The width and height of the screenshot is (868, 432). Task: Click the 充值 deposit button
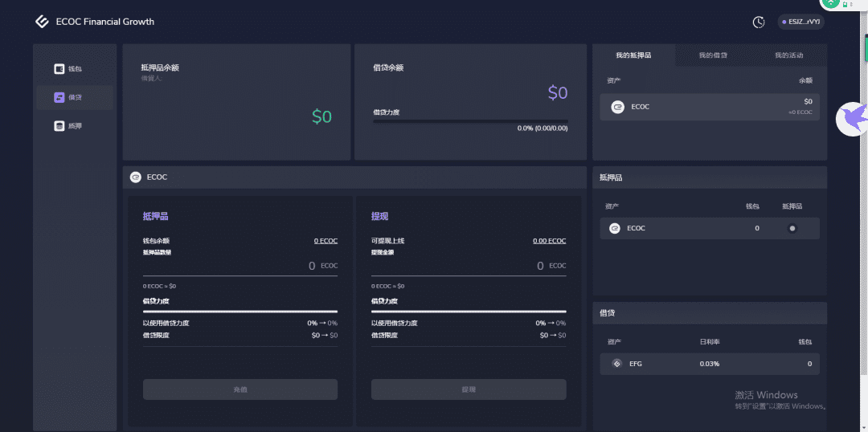click(x=240, y=389)
